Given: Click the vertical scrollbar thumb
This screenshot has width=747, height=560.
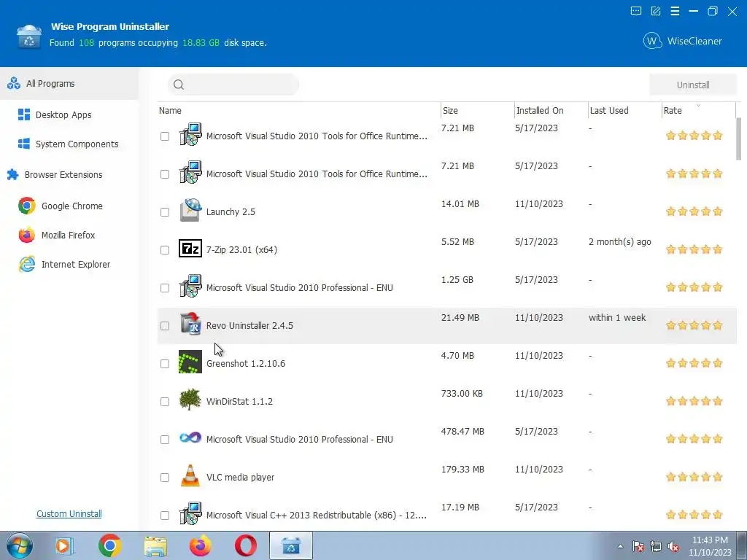Looking at the screenshot, I should coord(739,139).
